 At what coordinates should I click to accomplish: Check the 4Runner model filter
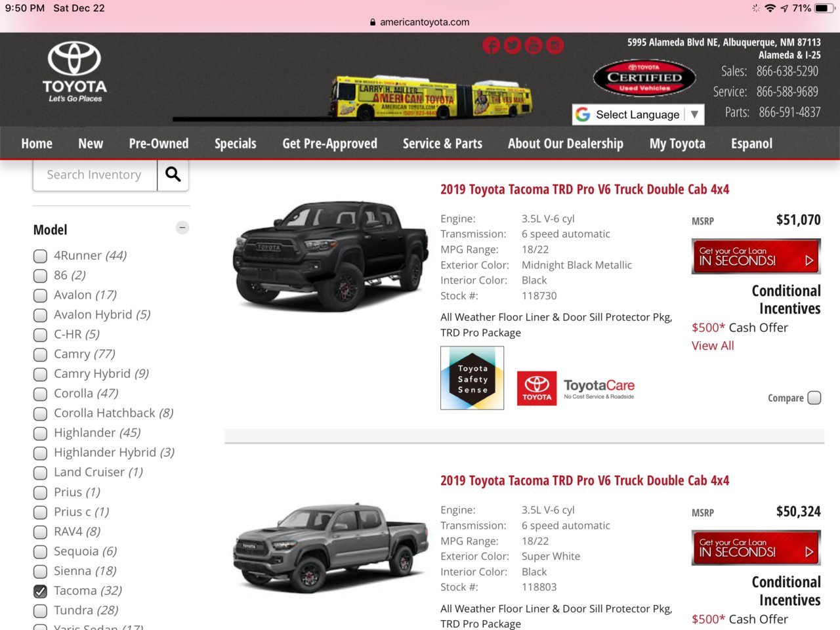click(x=41, y=256)
